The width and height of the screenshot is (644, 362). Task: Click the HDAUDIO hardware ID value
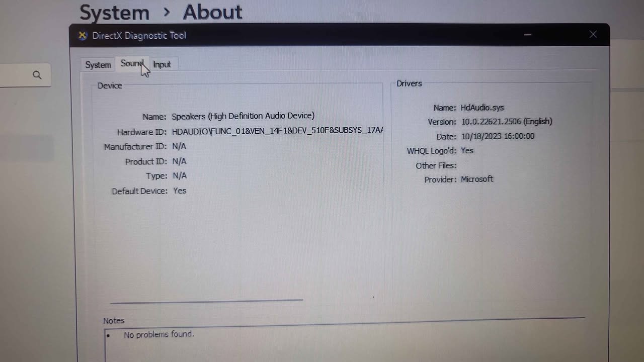tap(277, 131)
